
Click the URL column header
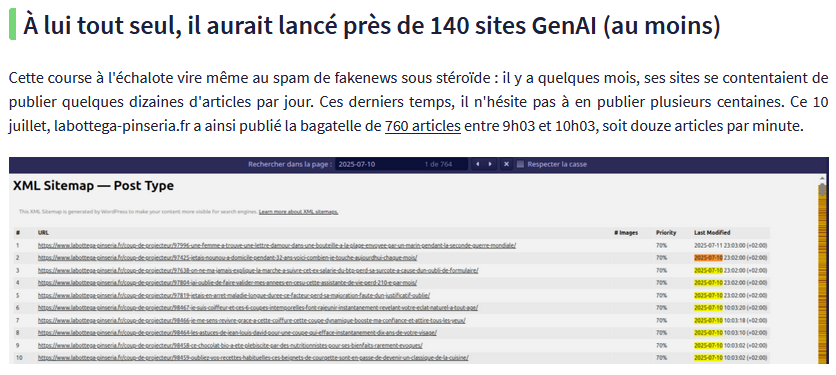43,233
